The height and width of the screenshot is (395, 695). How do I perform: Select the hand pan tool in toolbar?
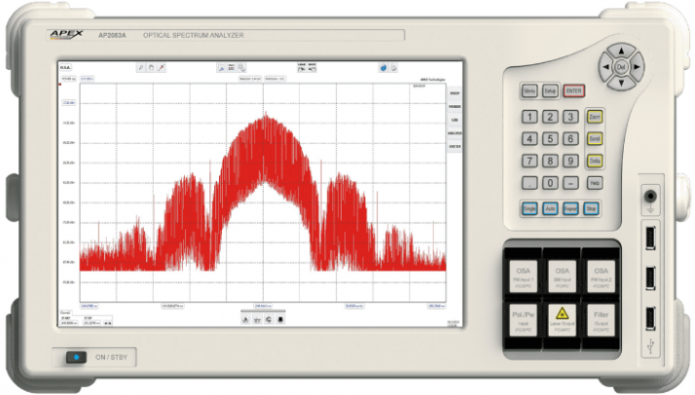[x=151, y=67]
